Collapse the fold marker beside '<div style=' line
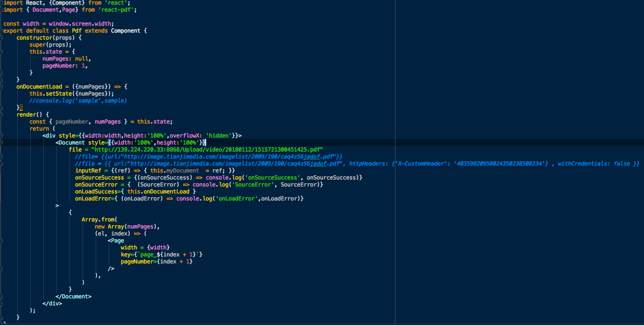This screenshot has height=325, width=644. tap(1, 136)
